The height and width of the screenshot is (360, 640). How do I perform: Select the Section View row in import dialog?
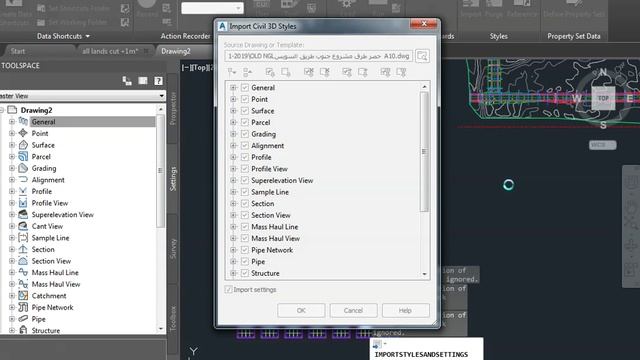tap(271, 215)
